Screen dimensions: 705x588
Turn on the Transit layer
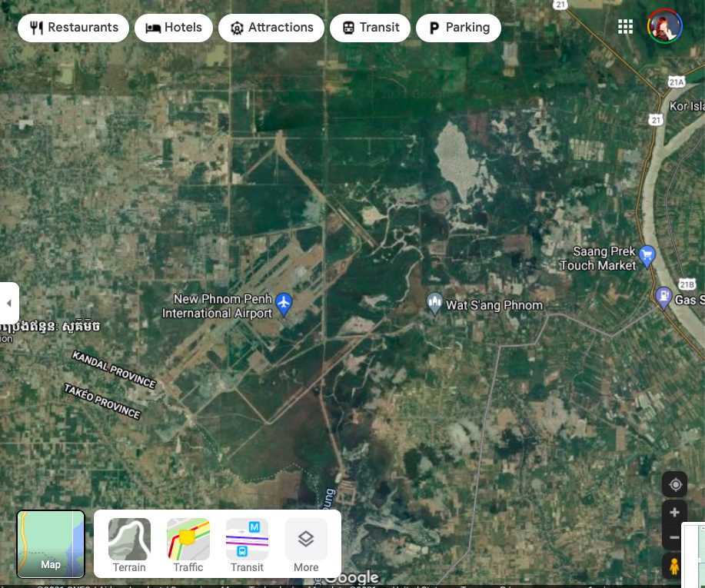247,545
